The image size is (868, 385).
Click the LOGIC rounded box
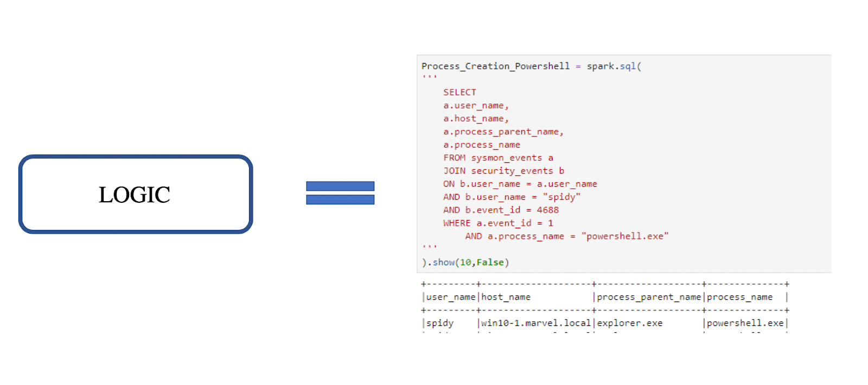click(136, 194)
